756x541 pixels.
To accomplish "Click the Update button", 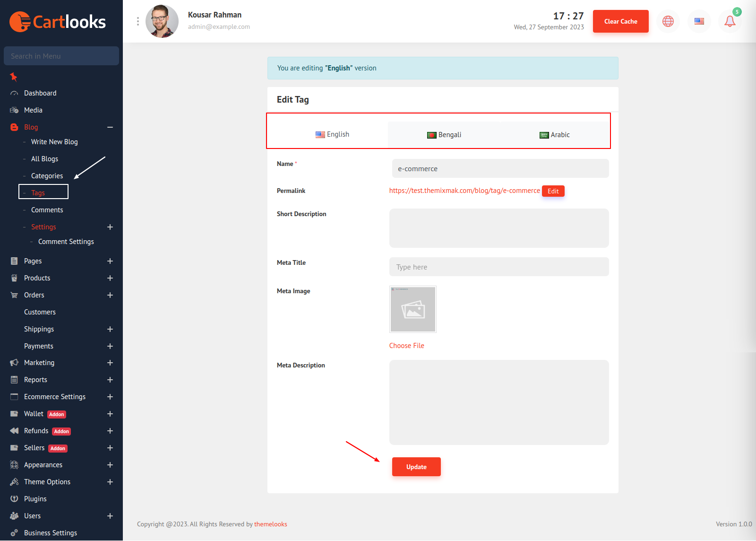I will coord(416,467).
